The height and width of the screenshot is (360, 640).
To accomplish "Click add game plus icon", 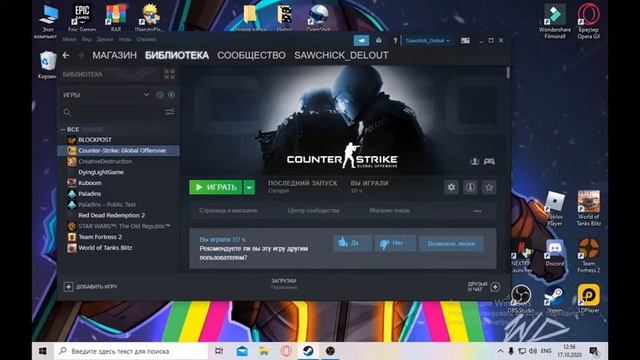I will pos(68,287).
